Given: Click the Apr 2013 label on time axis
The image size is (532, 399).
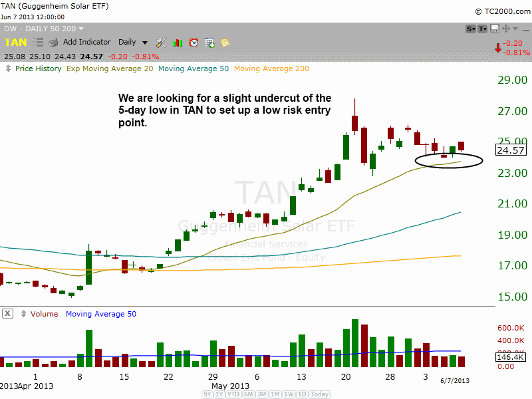Looking at the screenshot, I should click(36, 386).
